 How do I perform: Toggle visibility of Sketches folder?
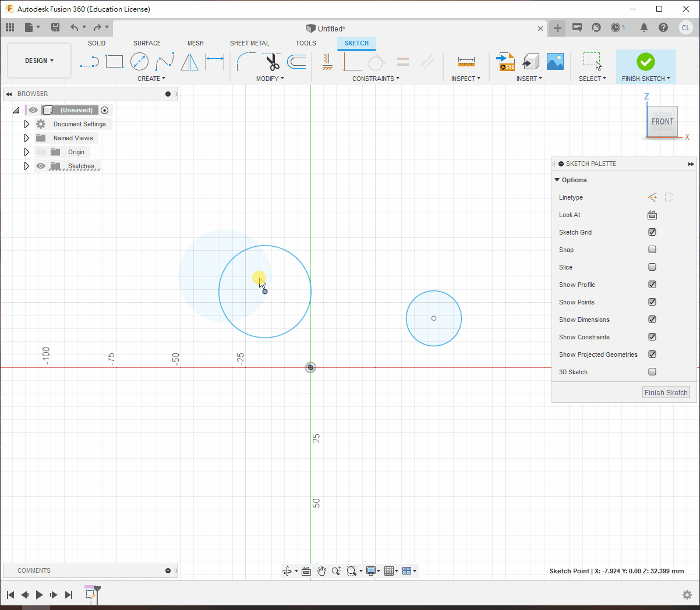[41, 166]
